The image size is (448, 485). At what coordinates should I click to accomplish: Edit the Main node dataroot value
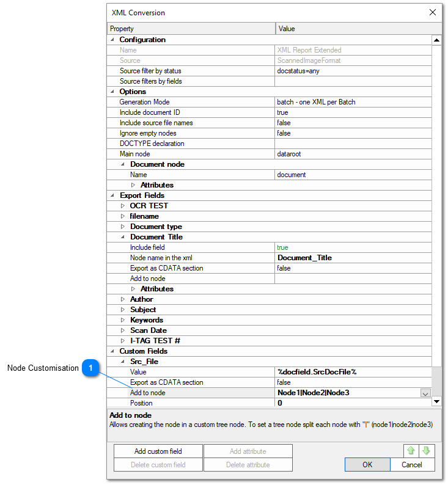[x=353, y=154]
